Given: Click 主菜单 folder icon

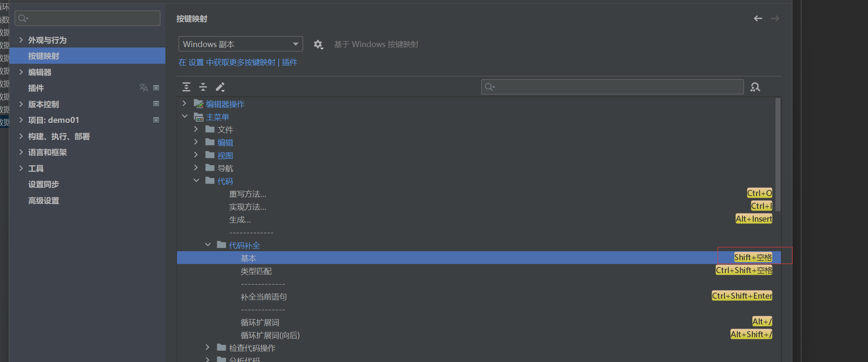Looking at the screenshot, I should click(198, 117).
